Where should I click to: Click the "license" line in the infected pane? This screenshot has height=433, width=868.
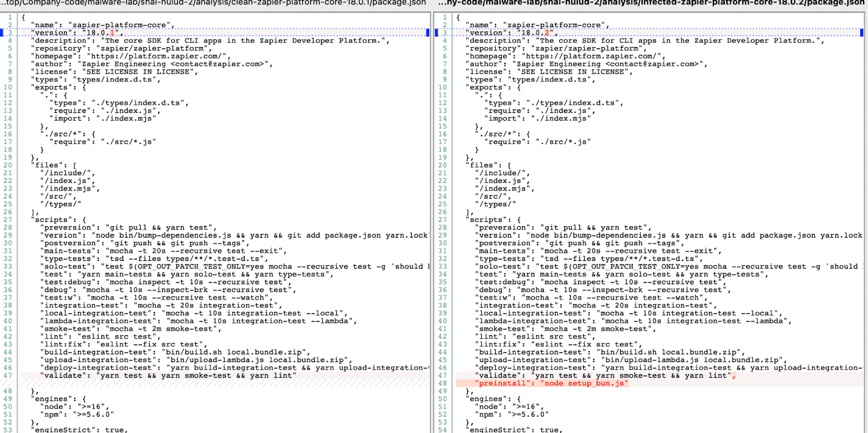click(549, 72)
